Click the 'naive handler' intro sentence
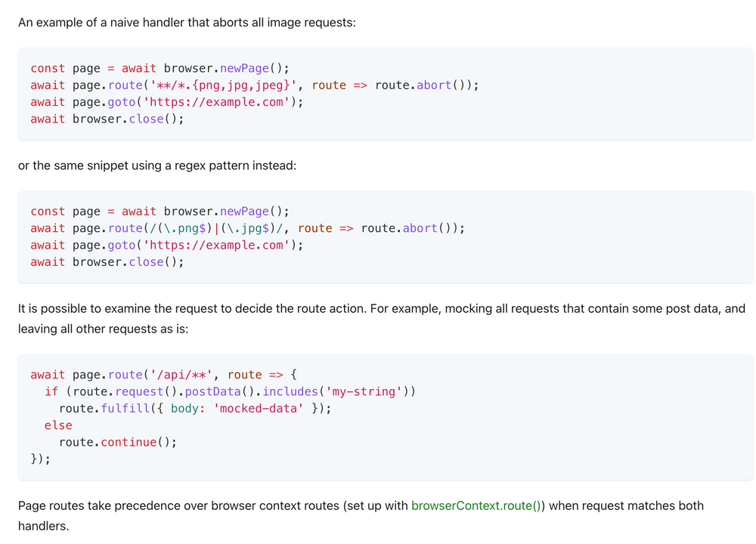The image size is (756, 544). coord(187,22)
